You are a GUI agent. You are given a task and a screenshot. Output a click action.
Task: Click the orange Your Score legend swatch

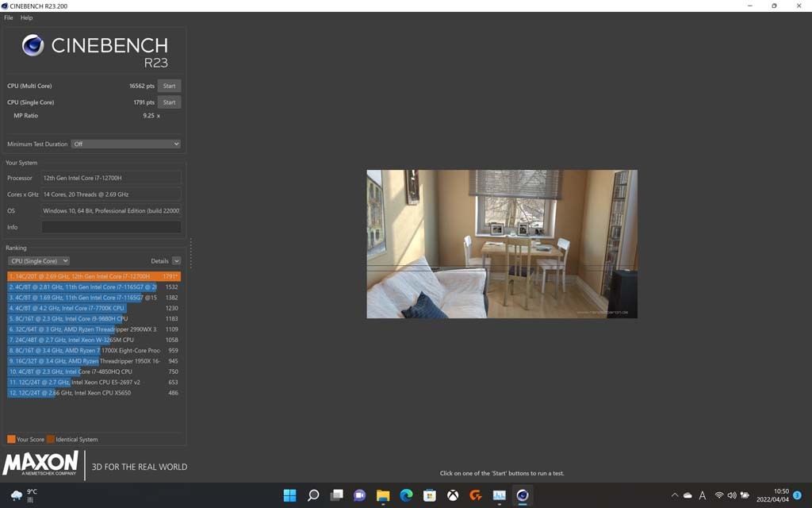tap(11, 439)
